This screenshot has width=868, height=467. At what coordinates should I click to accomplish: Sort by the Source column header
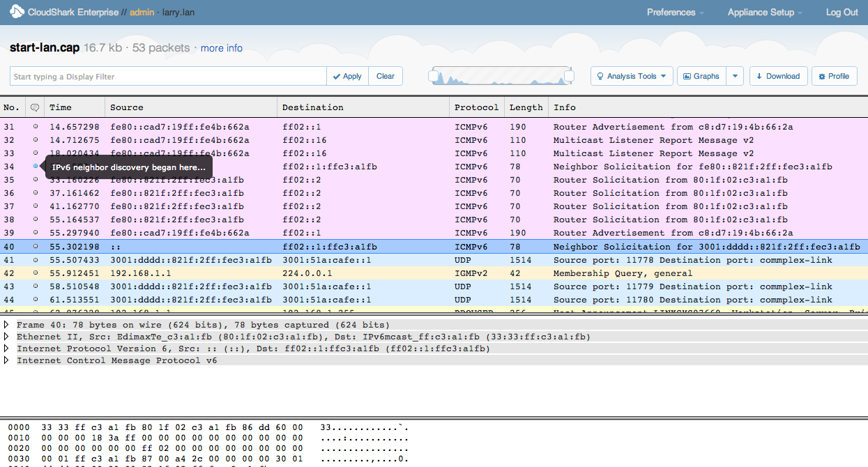pyautogui.click(x=191, y=107)
